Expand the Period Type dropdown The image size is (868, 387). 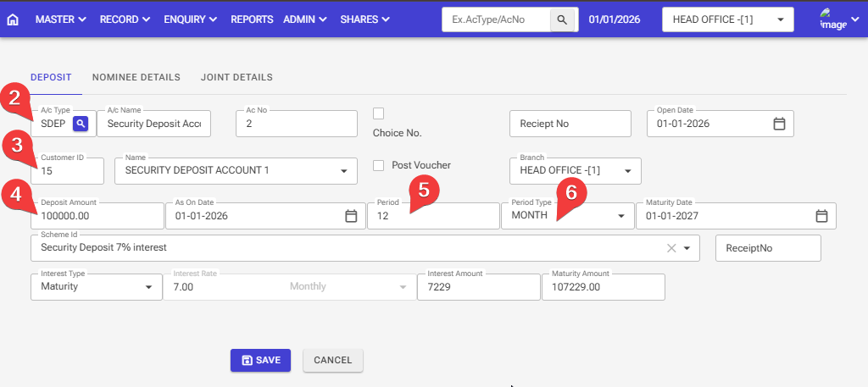coord(619,216)
